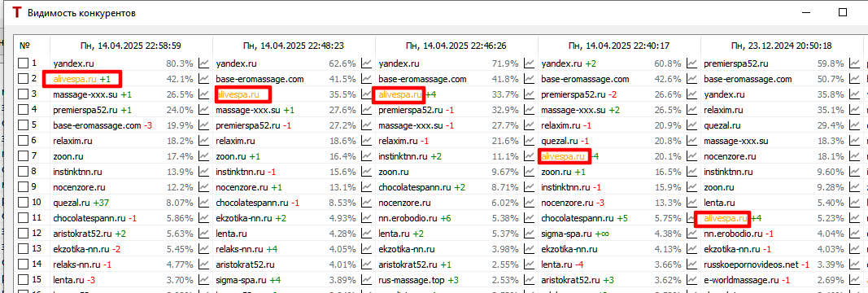
Task: Tick the checkbox for row 2
Action: (22, 79)
